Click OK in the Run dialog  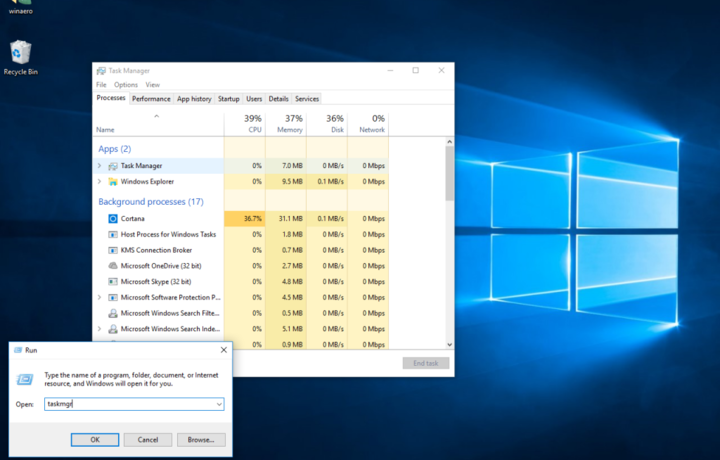pos(95,440)
